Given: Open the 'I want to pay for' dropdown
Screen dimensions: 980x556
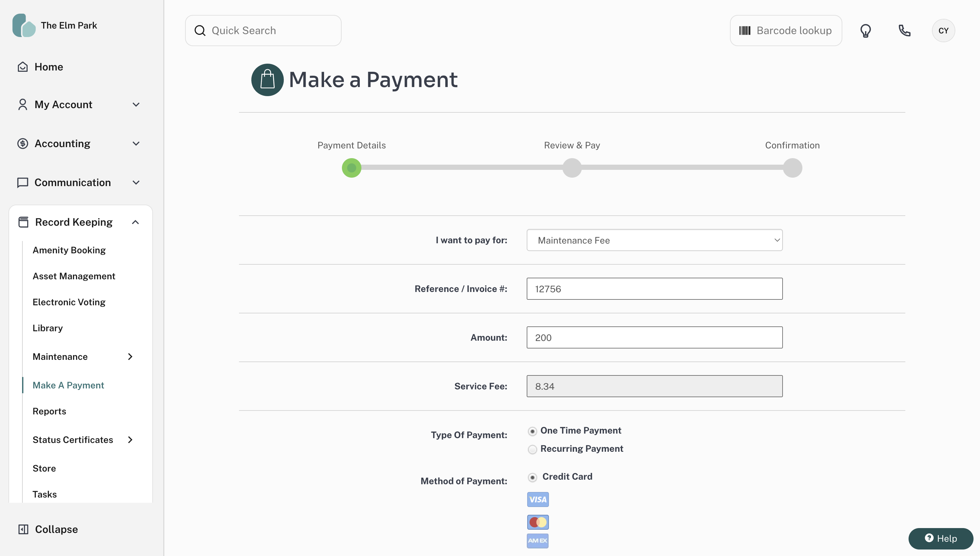Looking at the screenshot, I should pos(654,240).
